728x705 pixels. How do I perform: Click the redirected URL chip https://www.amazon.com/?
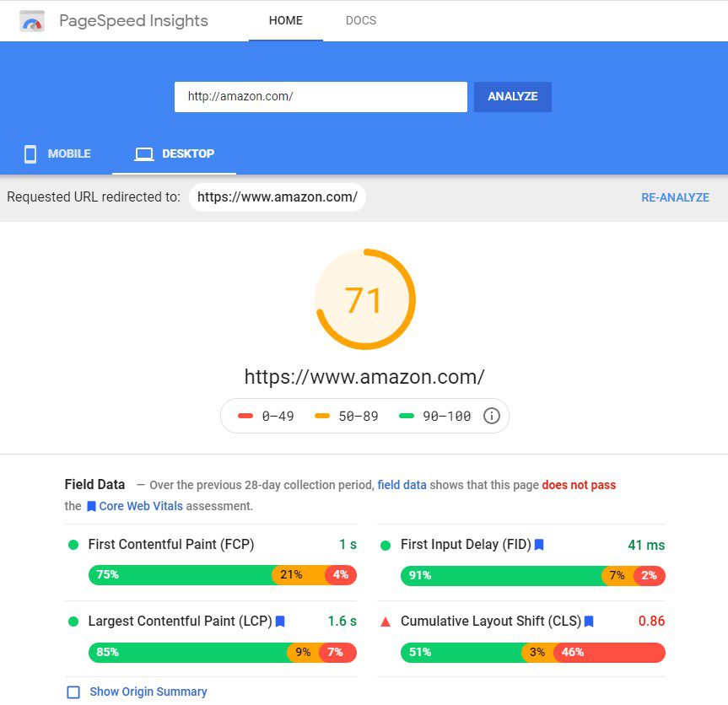[278, 197]
